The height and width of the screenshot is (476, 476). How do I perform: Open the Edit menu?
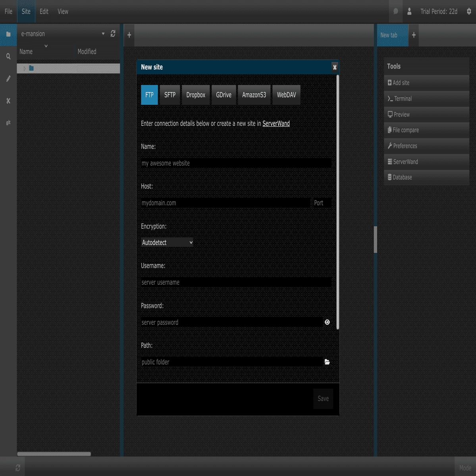[44, 12]
